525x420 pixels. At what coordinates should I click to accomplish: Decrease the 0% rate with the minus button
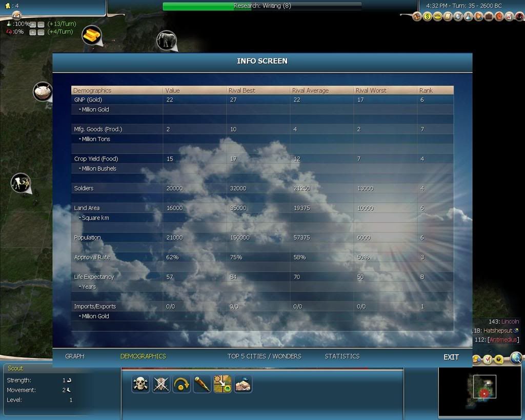click(41, 32)
